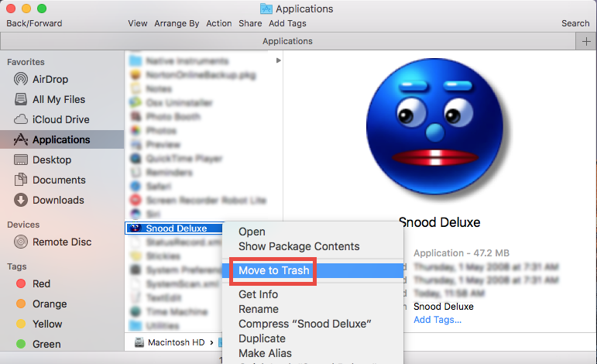Click Add Tags in the toolbar
This screenshot has height=364, width=597.
pos(287,23)
